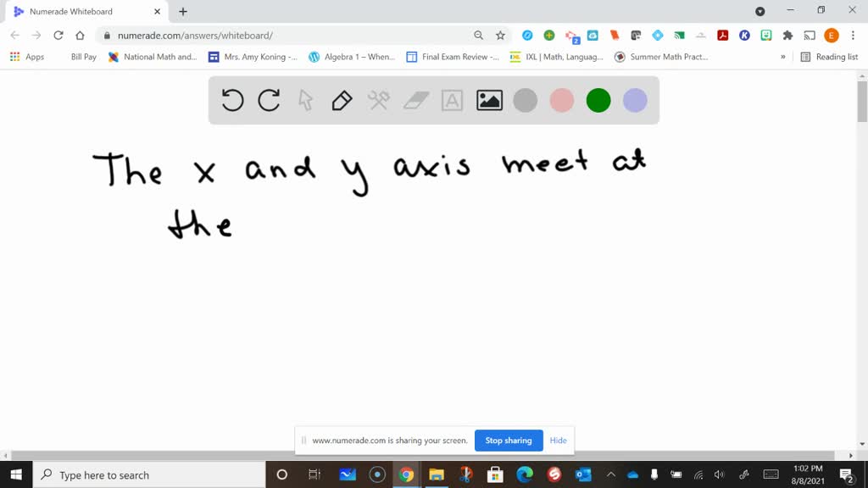Open File Explorer from taskbar
This screenshot has height=488, width=868.
click(437, 474)
